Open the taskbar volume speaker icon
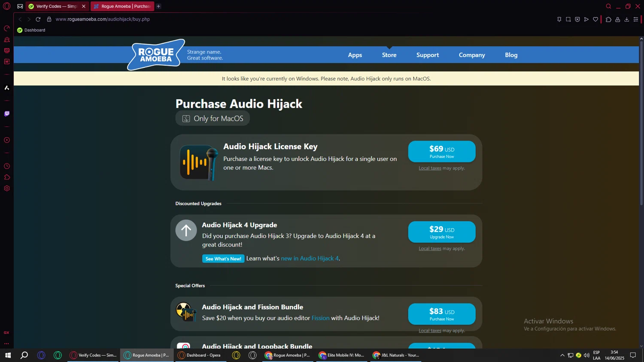This screenshot has height=362, width=644. point(586,355)
